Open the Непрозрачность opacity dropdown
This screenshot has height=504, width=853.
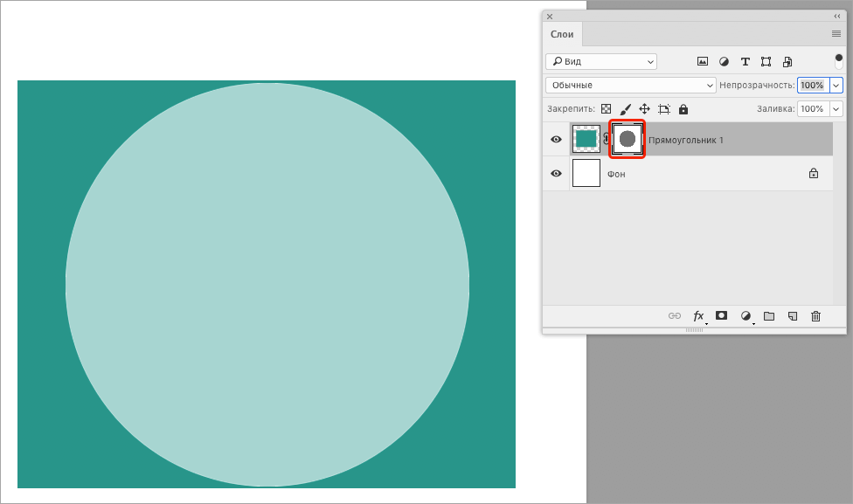click(x=836, y=85)
